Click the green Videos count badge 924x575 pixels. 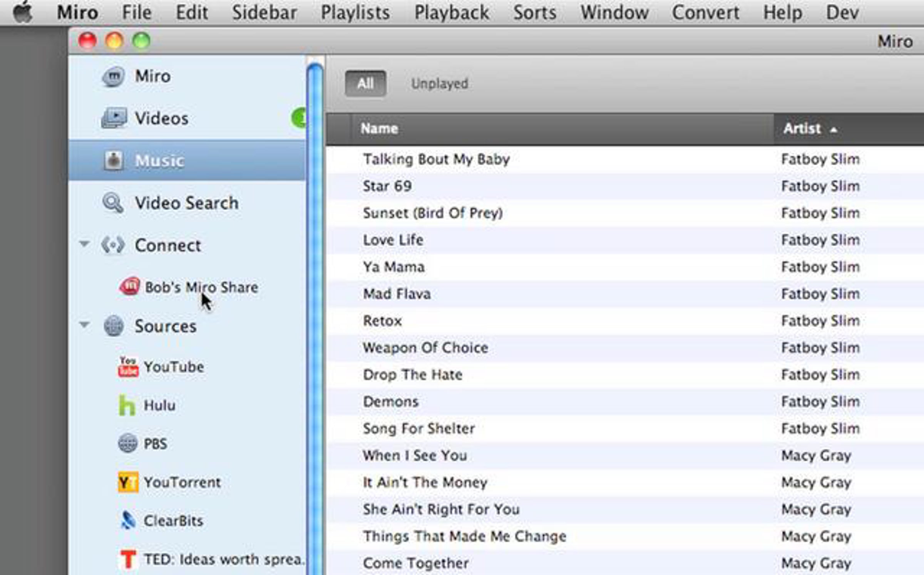click(299, 118)
